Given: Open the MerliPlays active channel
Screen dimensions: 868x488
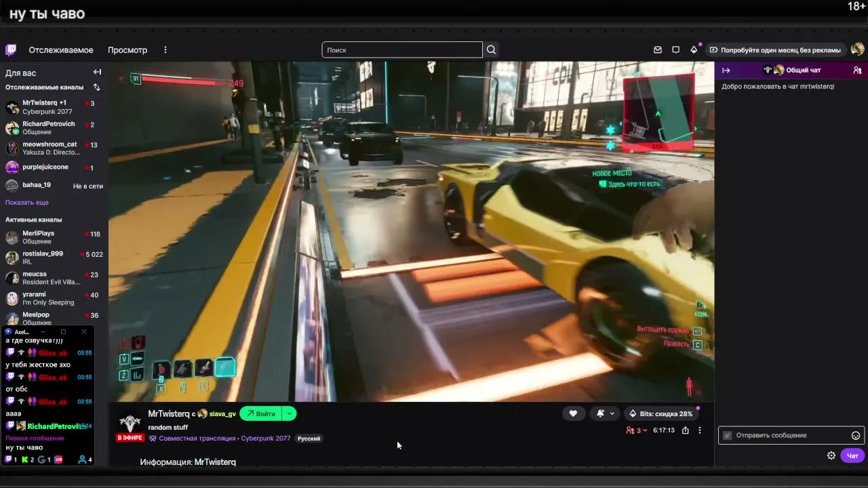Looking at the screenshot, I should [54, 237].
